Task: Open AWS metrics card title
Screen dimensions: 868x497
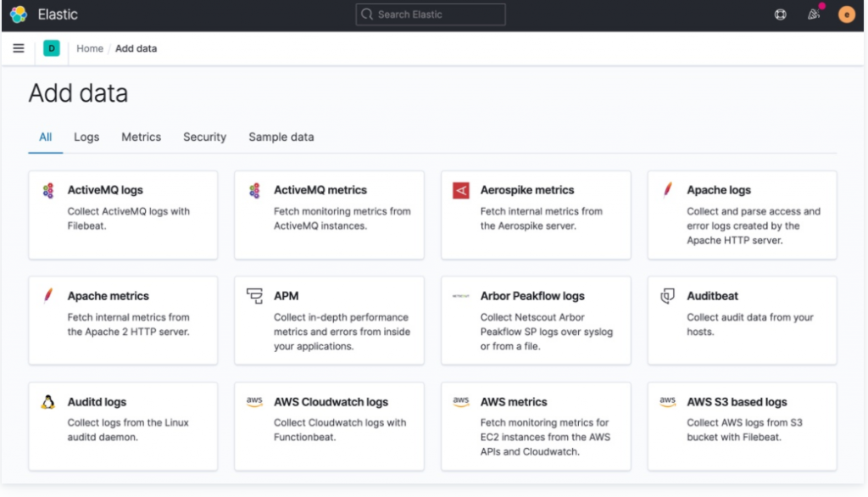Action: point(514,402)
